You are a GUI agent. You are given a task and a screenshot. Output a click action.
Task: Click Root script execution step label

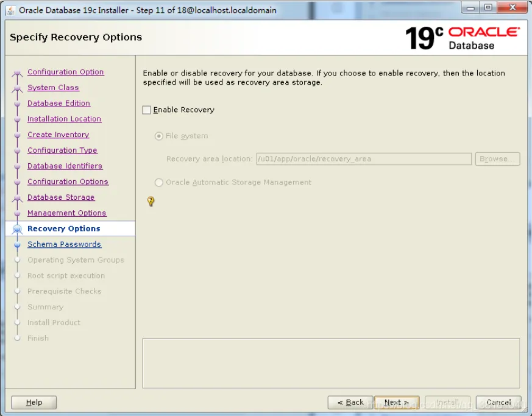[x=66, y=276]
